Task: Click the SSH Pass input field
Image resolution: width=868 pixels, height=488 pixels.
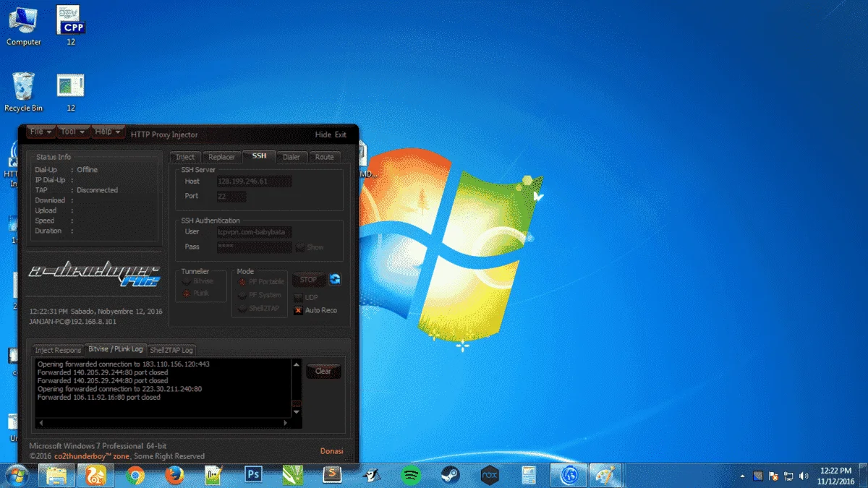Action: click(254, 247)
